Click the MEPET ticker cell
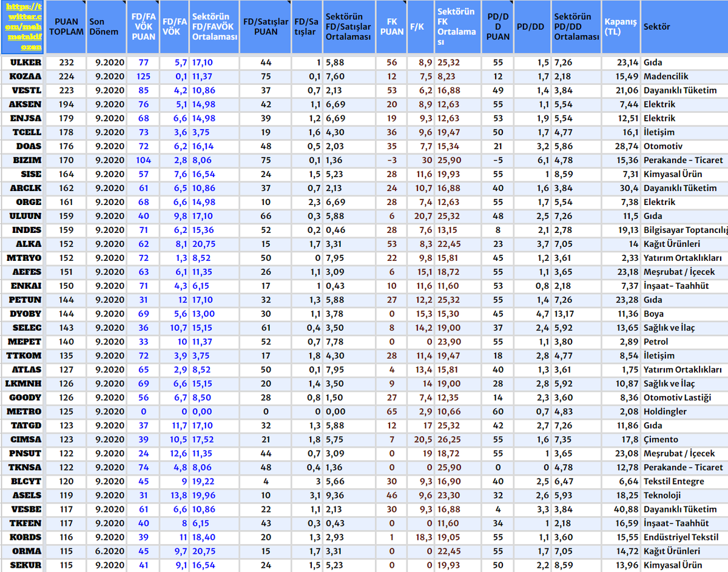Image resolution: width=728 pixels, height=572 pixels. pos(23,342)
